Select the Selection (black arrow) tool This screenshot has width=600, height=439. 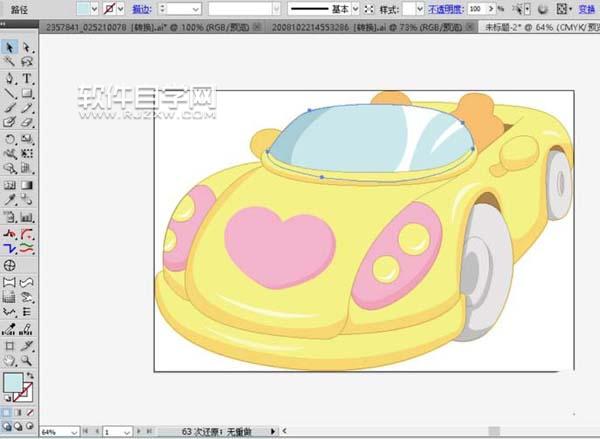(9, 47)
